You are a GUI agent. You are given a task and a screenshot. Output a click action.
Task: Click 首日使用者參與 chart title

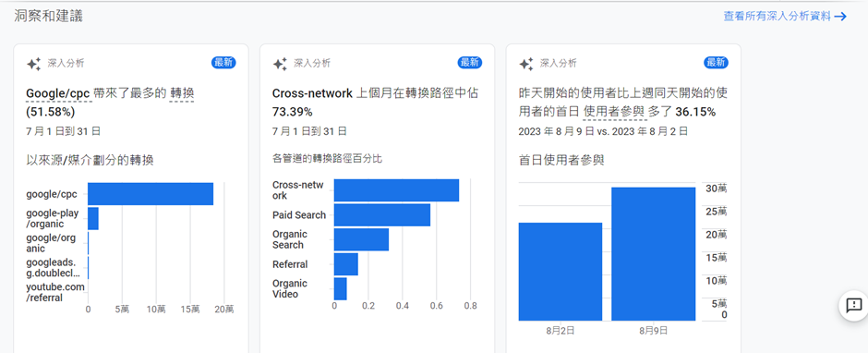(x=561, y=161)
